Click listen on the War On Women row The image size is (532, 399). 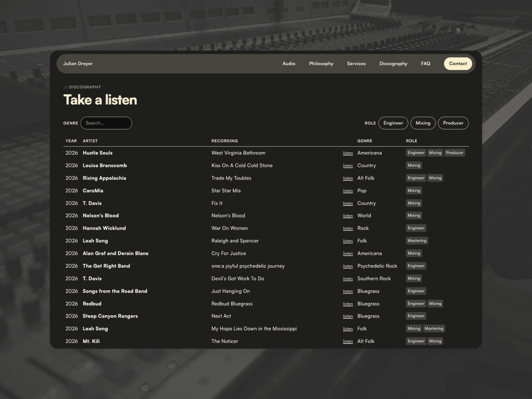[x=348, y=228]
